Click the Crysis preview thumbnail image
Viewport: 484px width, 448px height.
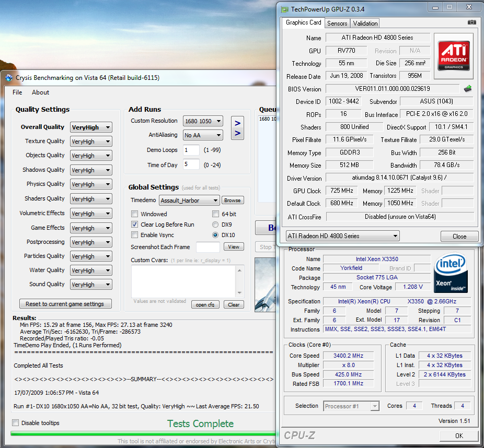point(265,285)
